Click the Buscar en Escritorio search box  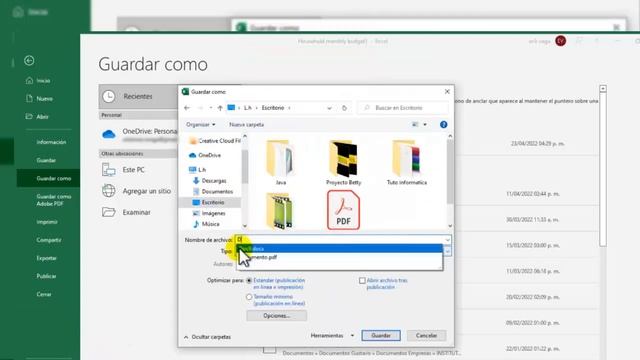click(403, 108)
